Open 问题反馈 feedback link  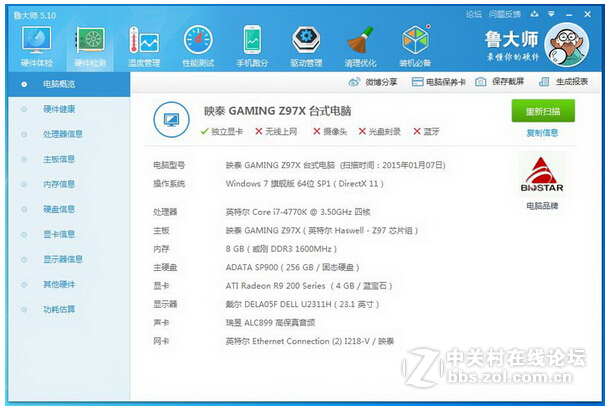point(505,14)
